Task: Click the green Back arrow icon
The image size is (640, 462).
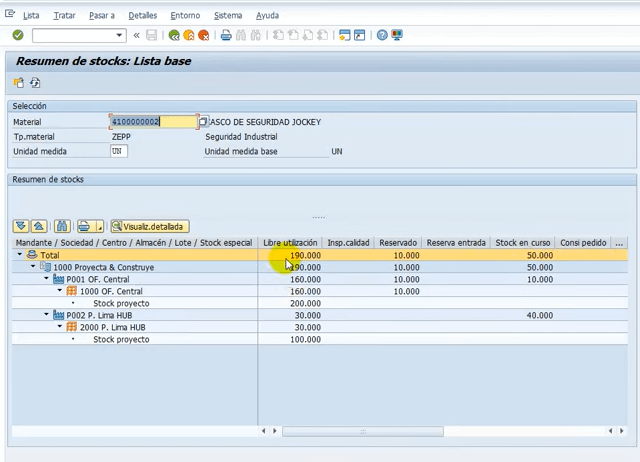Action: point(174,35)
